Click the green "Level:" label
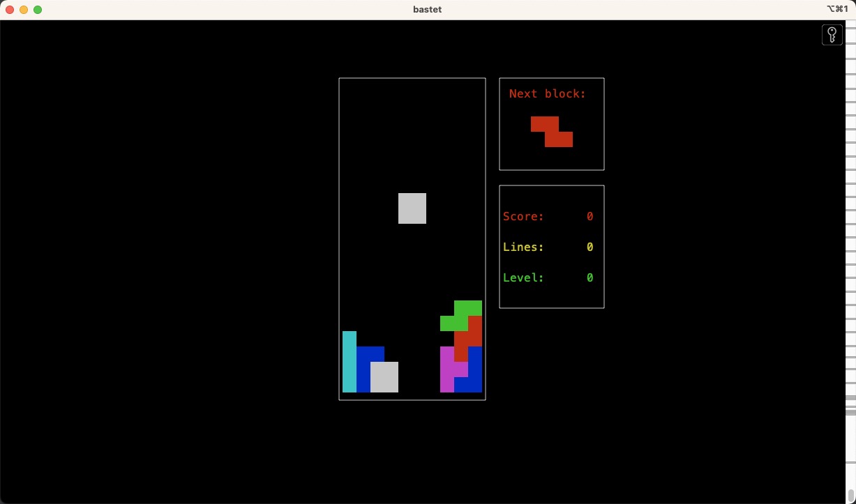The height and width of the screenshot is (504, 856). (x=523, y=278)
